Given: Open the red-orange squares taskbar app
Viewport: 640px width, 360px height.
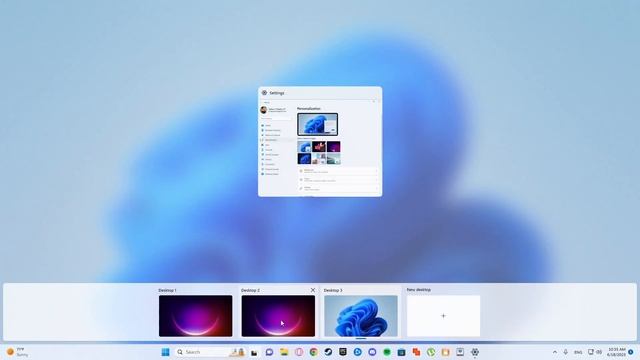Looking at the screenshot, I should pyautogui.click(x=416, y=352).
